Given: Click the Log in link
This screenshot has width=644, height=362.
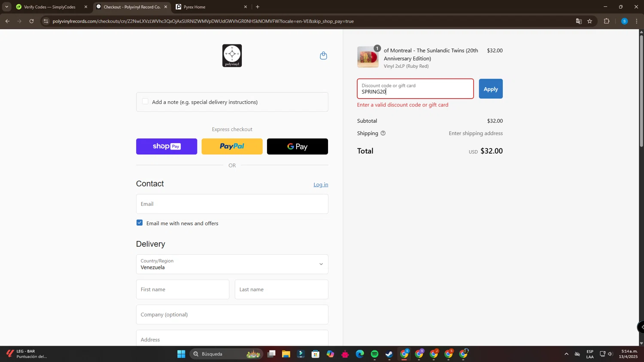Looking at the screenshot, I should 321,184.
